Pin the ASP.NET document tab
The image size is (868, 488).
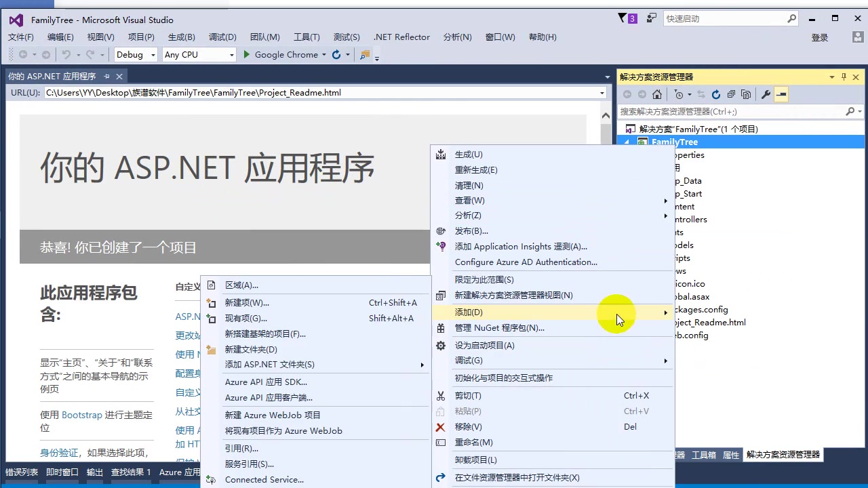(106, 77)
